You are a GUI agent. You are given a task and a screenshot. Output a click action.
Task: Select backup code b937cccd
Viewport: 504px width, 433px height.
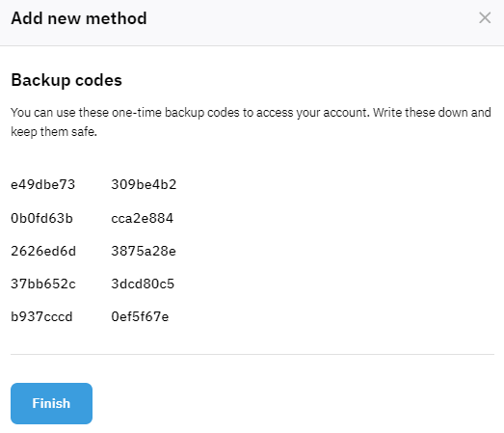pos(41,317)
